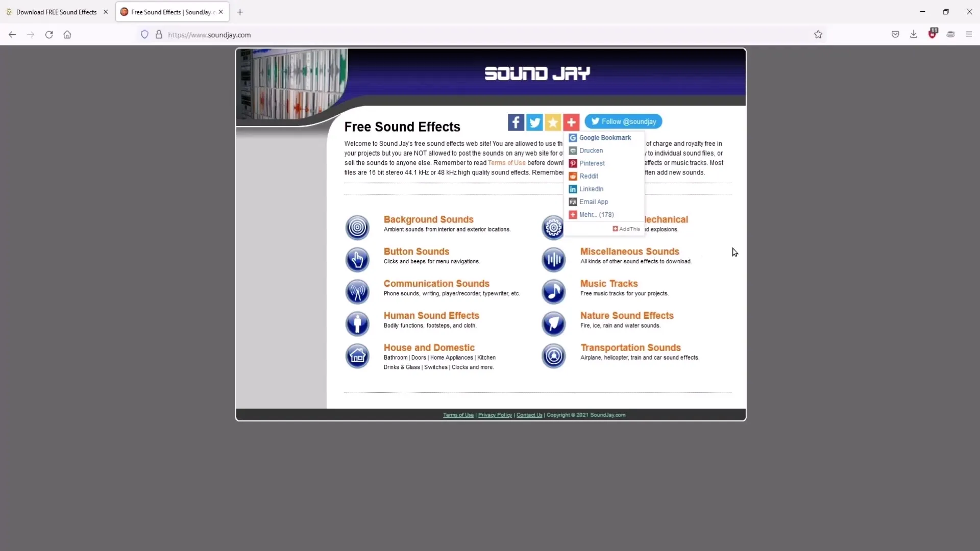
Task: Click the Button Sounds navigation icon
Action: point(357,259)
